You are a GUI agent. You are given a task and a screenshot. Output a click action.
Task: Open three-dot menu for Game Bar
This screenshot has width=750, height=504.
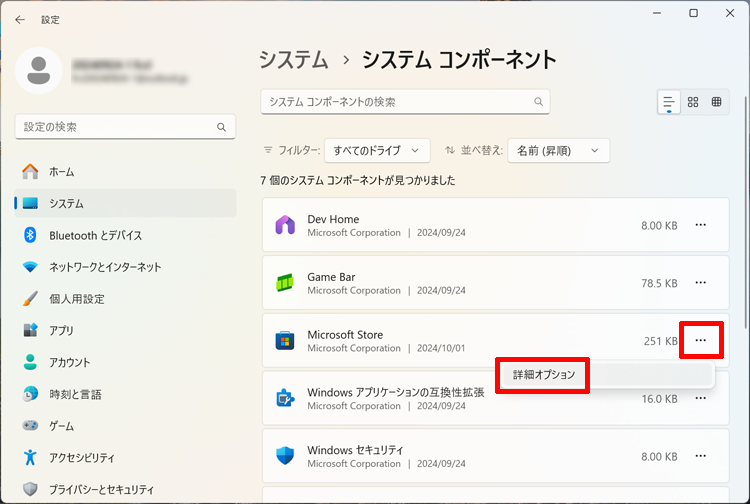tap(700, 283)
